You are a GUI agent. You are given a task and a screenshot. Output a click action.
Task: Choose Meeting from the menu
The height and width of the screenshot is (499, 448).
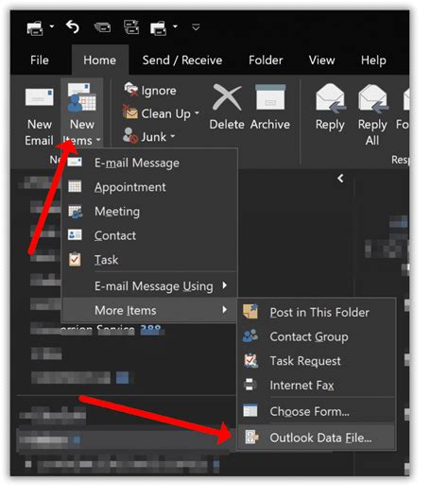[x=149, y=212]
